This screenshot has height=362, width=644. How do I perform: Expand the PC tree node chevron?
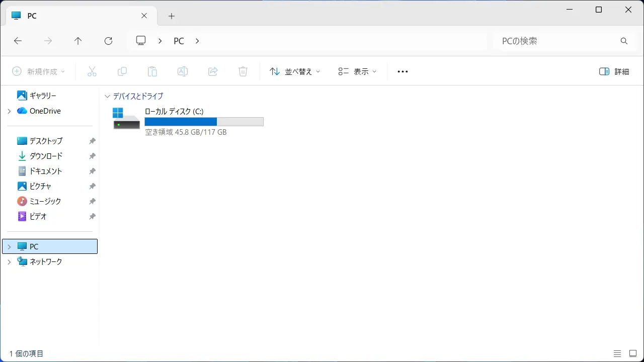[9, 247]
